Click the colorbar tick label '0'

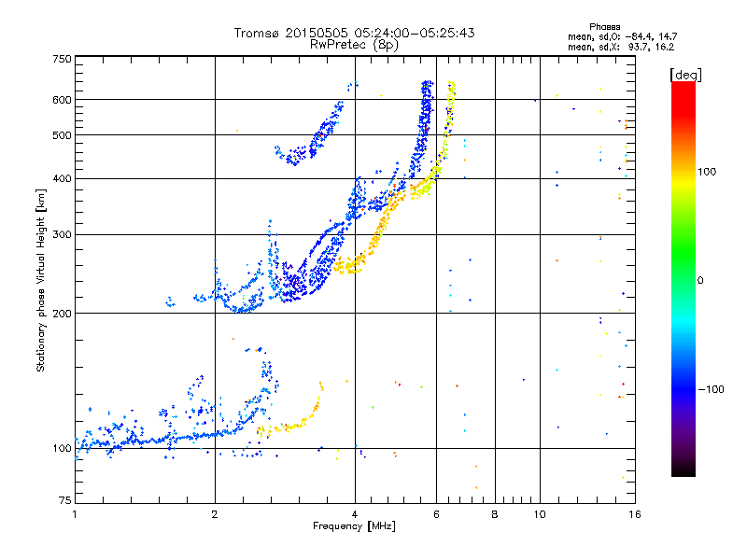700,280
